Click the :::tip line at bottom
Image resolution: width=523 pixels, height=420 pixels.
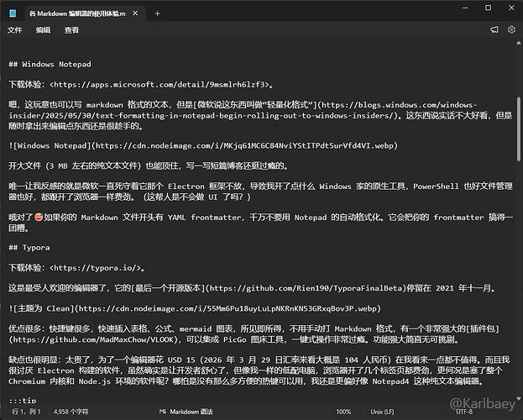coord(23,400)
